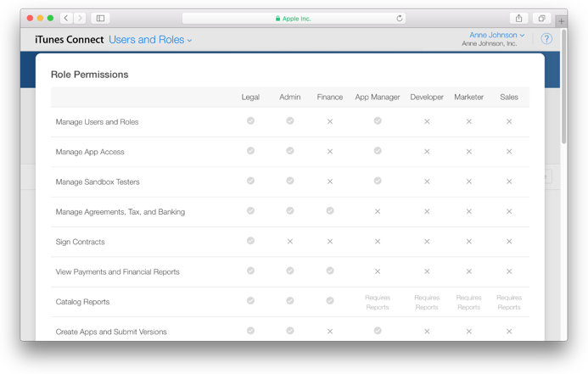Screen dimensions: 588x374
Task: Click Admin checkmark for Manage Sandbox Testers
Action: pos(290,181)
